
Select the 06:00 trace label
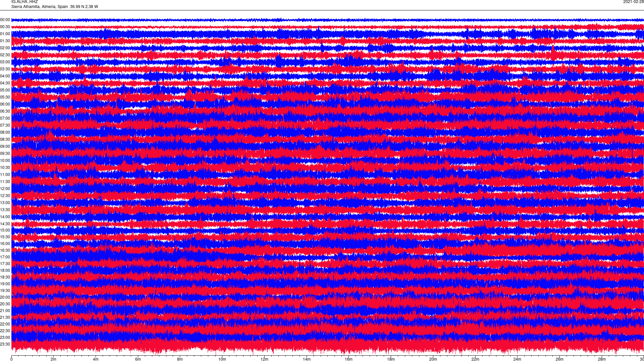pos(5,105)
